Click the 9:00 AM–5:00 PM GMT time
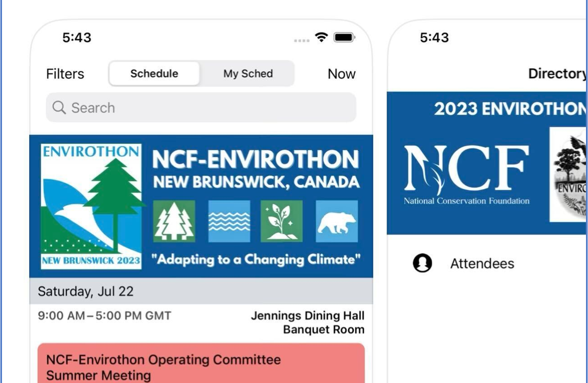 pyautogui.click(x=104, y=316)
